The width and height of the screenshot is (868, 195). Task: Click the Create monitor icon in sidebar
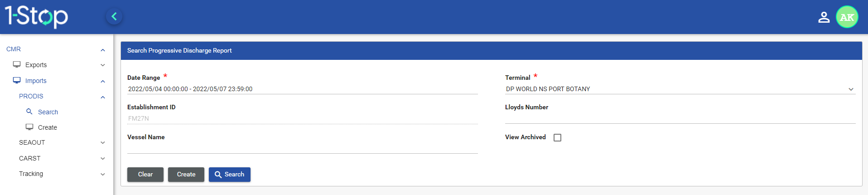[29, 127]
